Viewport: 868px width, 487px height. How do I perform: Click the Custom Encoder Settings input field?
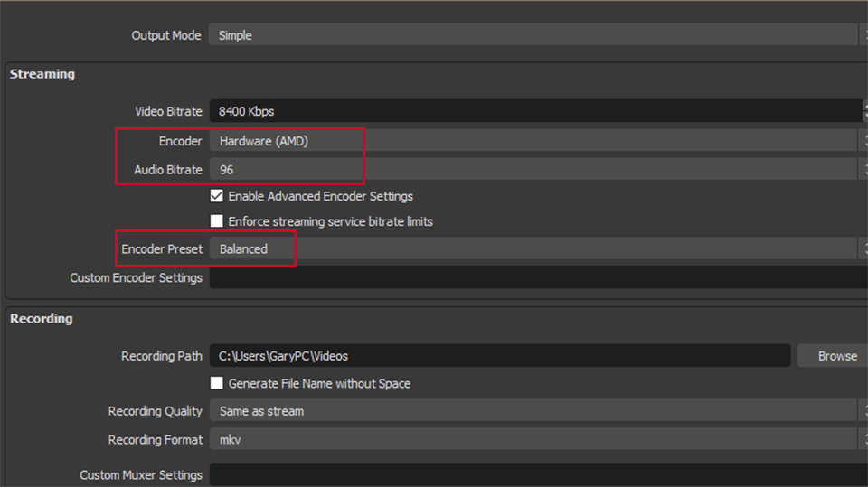538,277
